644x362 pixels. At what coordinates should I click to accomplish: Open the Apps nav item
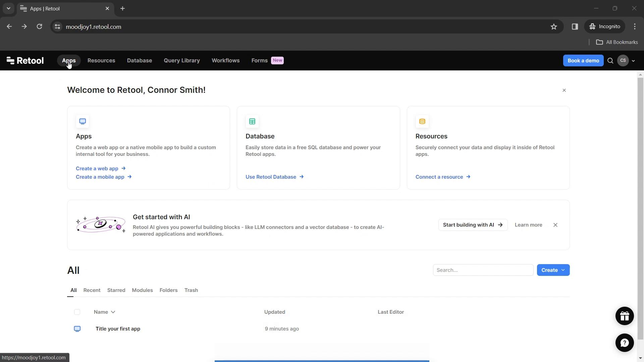pyautogui.click(x=69, y=61)
